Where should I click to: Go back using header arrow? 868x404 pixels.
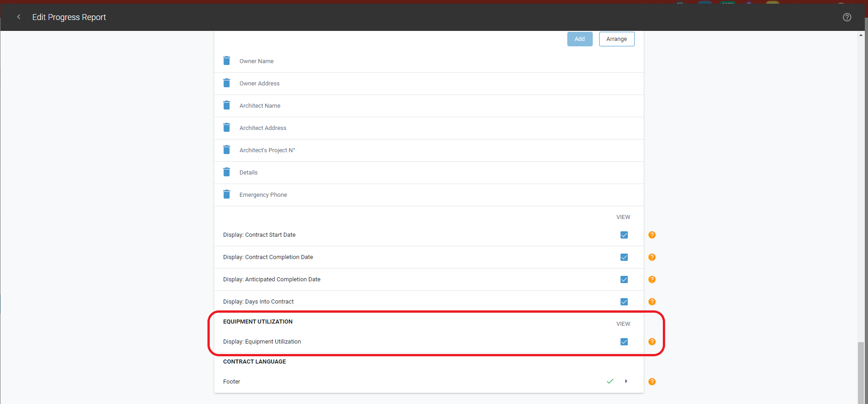coord(19,17)
